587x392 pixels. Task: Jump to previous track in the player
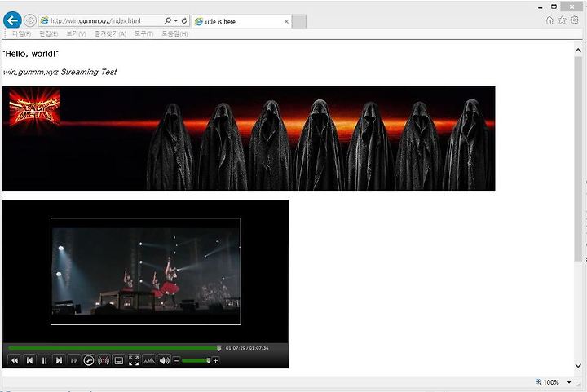coord(29,360)
